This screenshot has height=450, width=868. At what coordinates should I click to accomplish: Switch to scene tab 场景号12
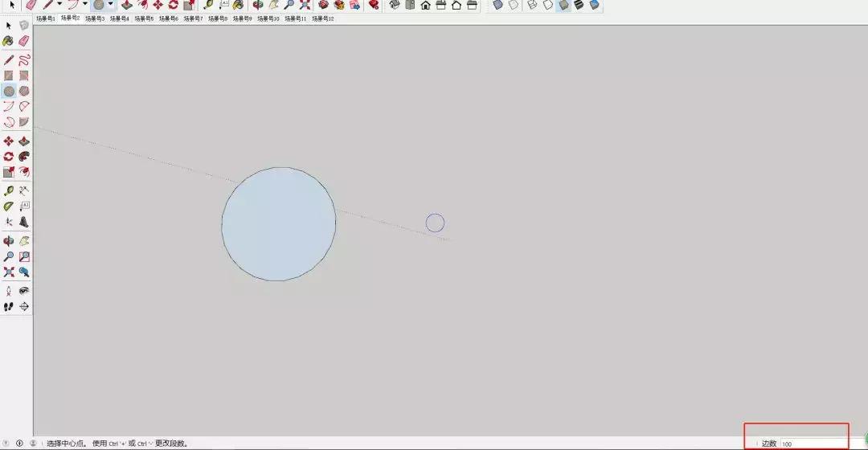[323, 18]
